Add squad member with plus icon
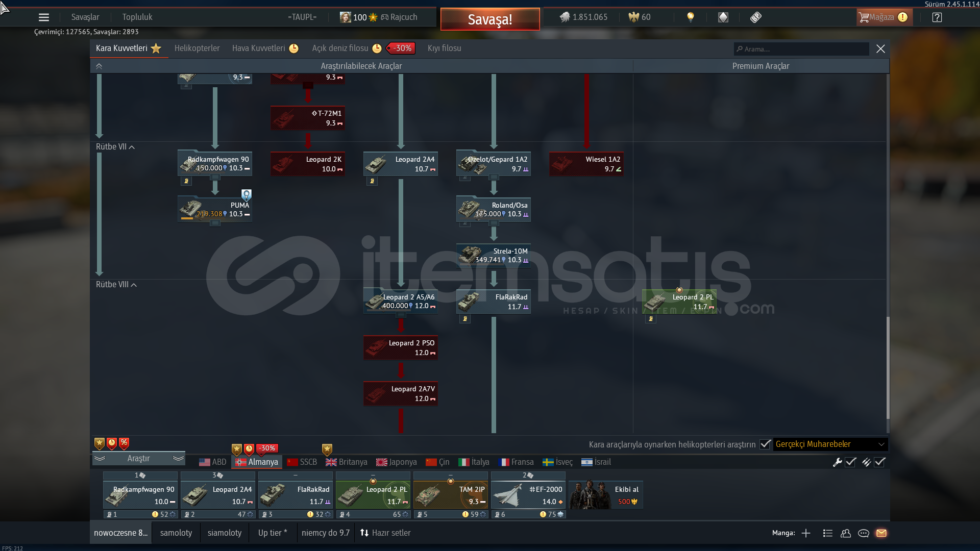This screenshot has height=551, width=980. click(806, 533)
